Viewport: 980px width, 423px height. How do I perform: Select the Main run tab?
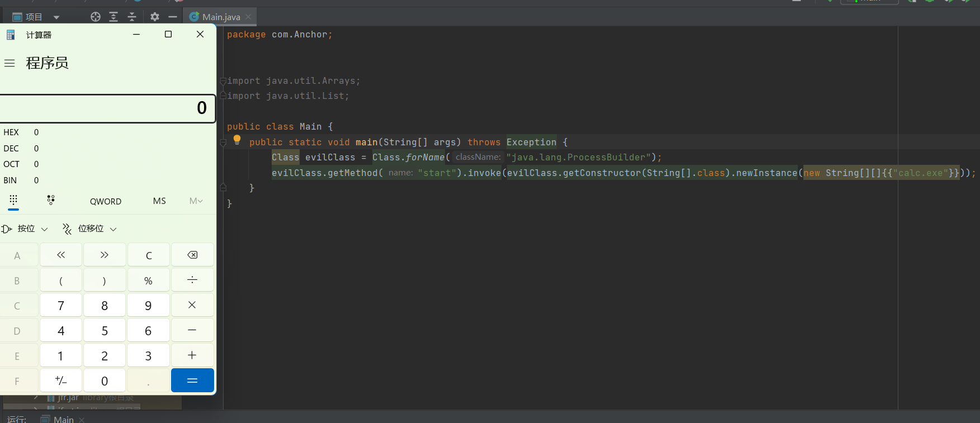pos(63,419)
